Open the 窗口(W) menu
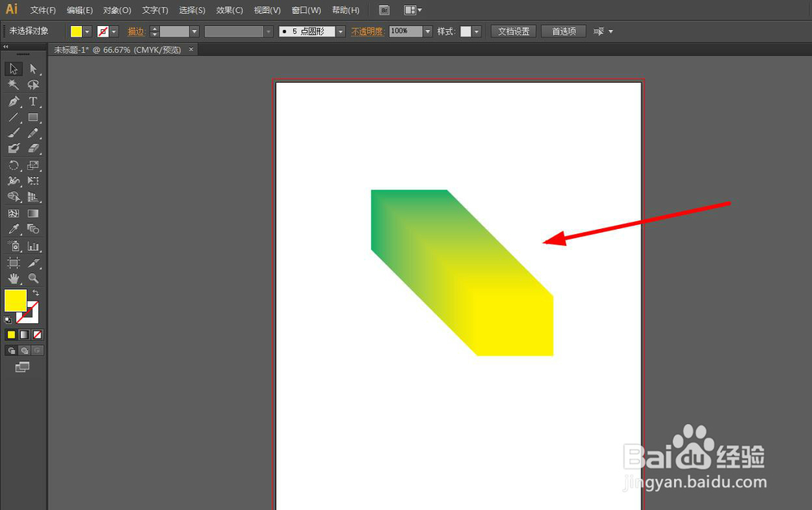This screenshot has width=812, height=510. click(x=306, y=11)
